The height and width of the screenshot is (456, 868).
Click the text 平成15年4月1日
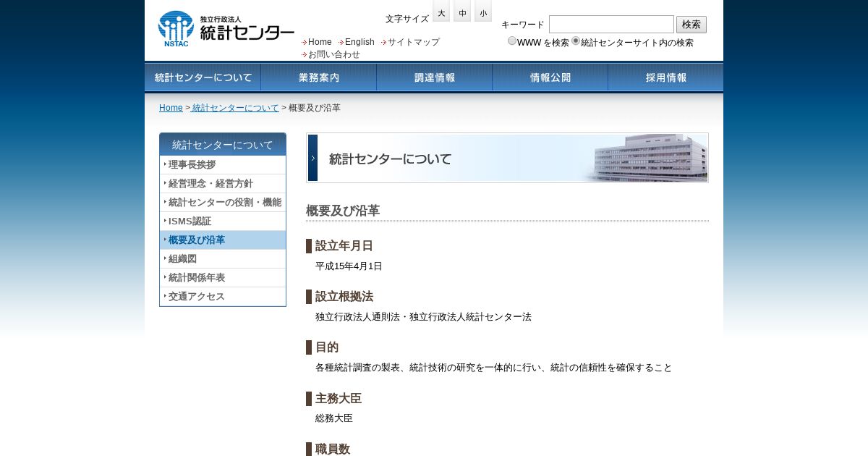[x=349, y=266]
